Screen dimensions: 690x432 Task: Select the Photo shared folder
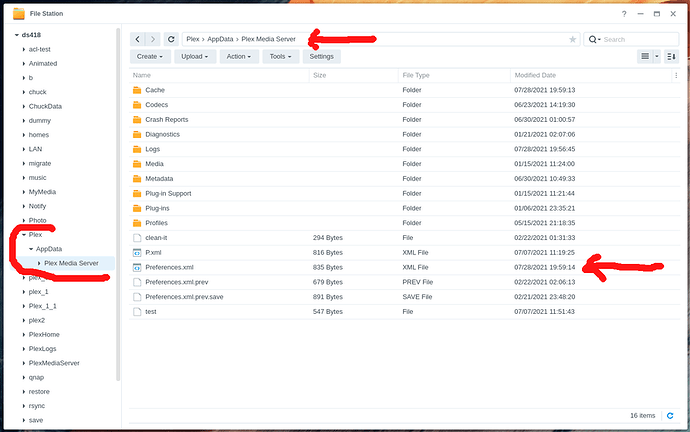coord(37,220)
